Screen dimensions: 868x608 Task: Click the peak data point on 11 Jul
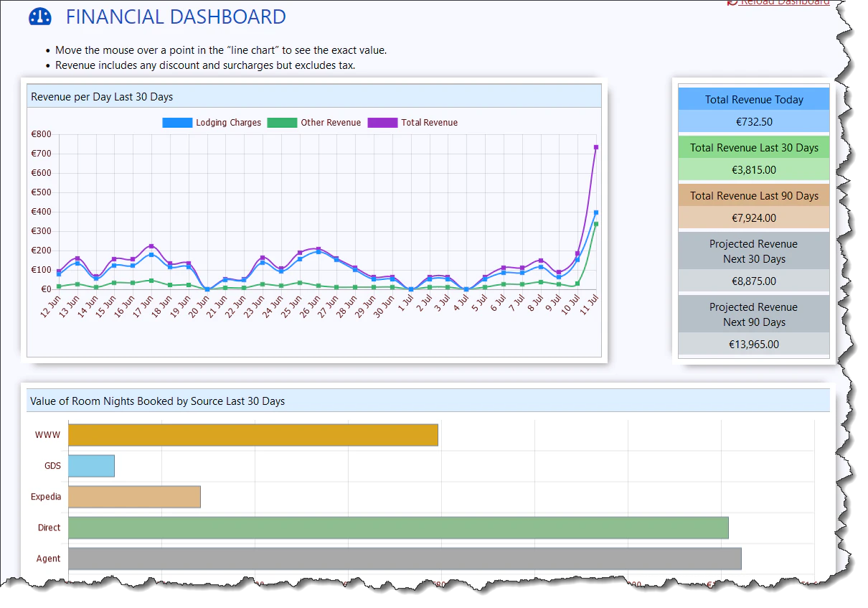[x=598, y=148]
